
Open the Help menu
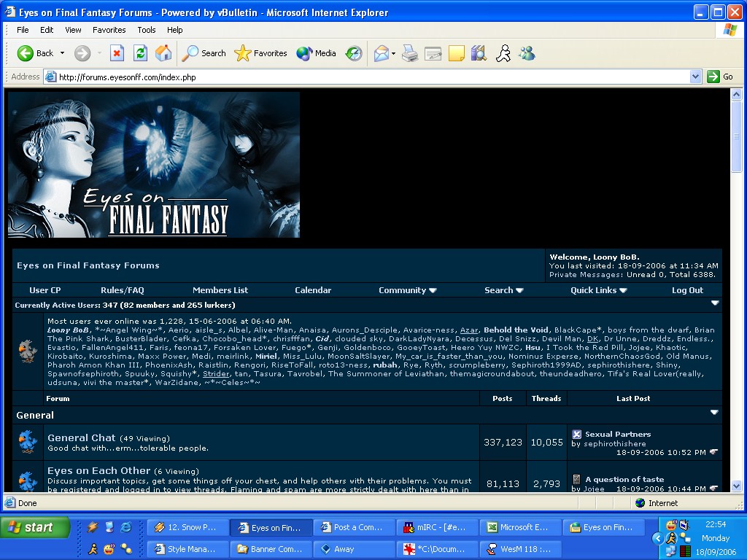point(175,30)
